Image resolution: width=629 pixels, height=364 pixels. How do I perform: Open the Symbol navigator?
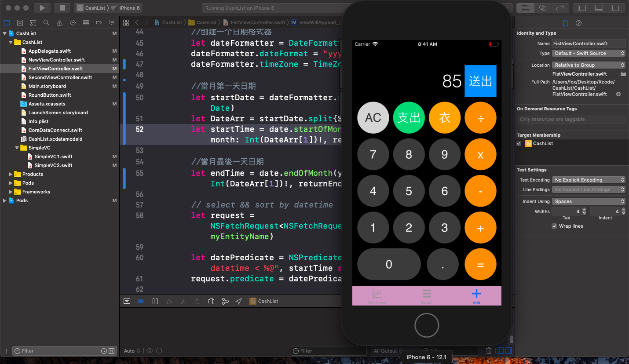tap(33, 22)
